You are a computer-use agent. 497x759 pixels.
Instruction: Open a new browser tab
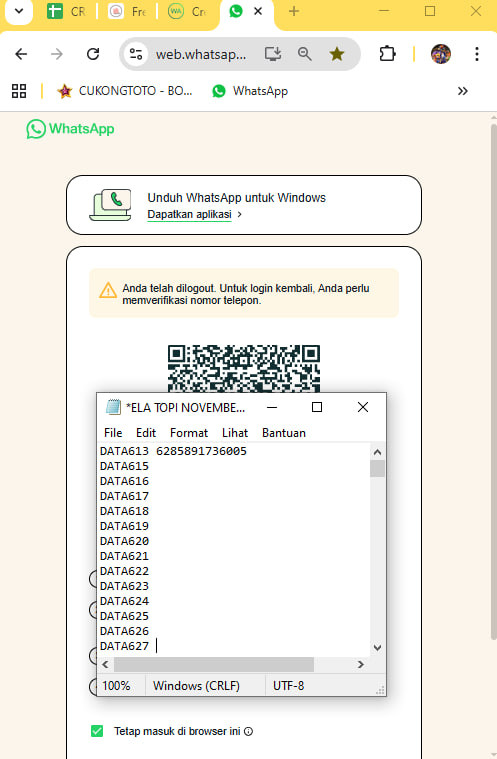(294, 11)
